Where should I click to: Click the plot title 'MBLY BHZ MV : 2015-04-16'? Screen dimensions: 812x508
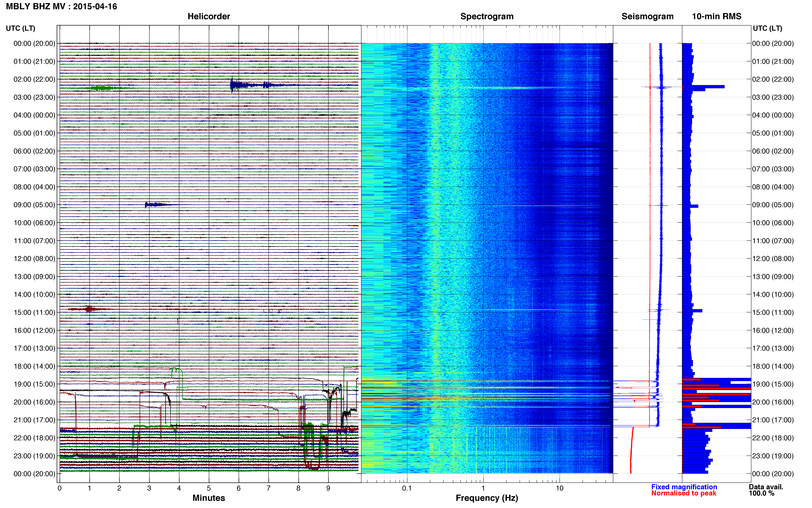(x=61, y=6)
